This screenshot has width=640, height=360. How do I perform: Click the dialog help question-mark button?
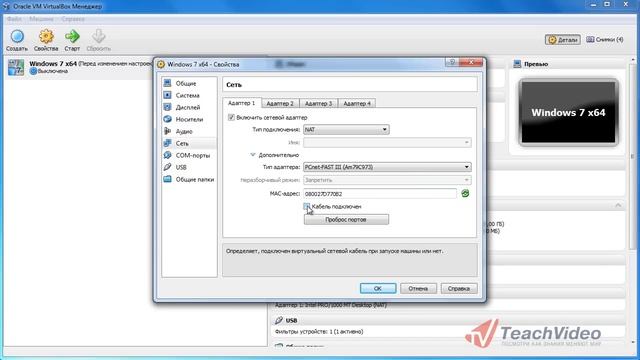452,62
